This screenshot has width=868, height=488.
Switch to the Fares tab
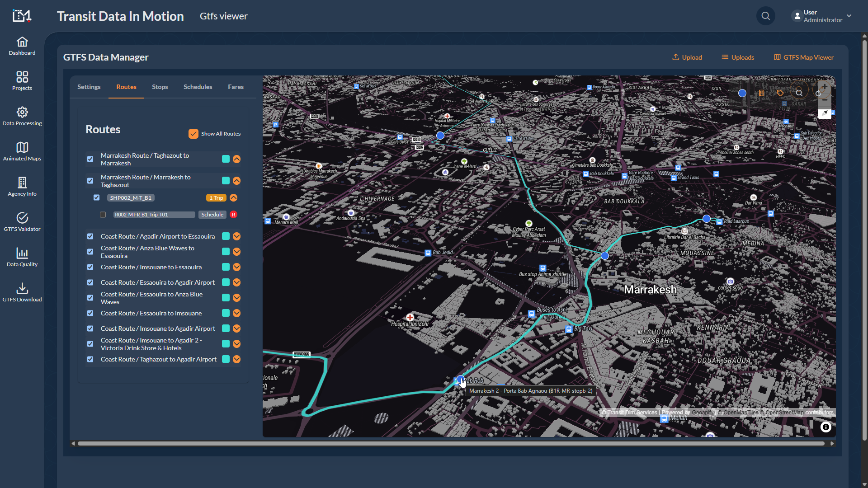[x=236, y=87]
